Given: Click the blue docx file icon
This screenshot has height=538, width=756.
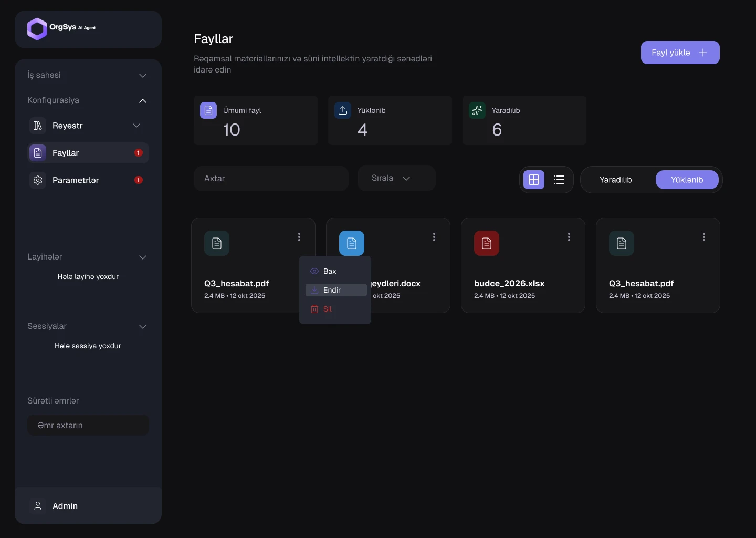Looking at the screenshot, I should pos(352,243).
